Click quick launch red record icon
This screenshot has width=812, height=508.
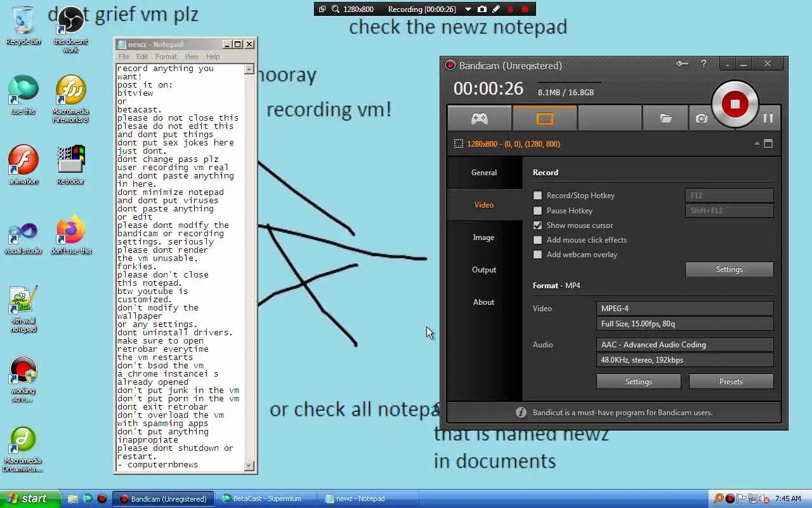pos(101,498)
